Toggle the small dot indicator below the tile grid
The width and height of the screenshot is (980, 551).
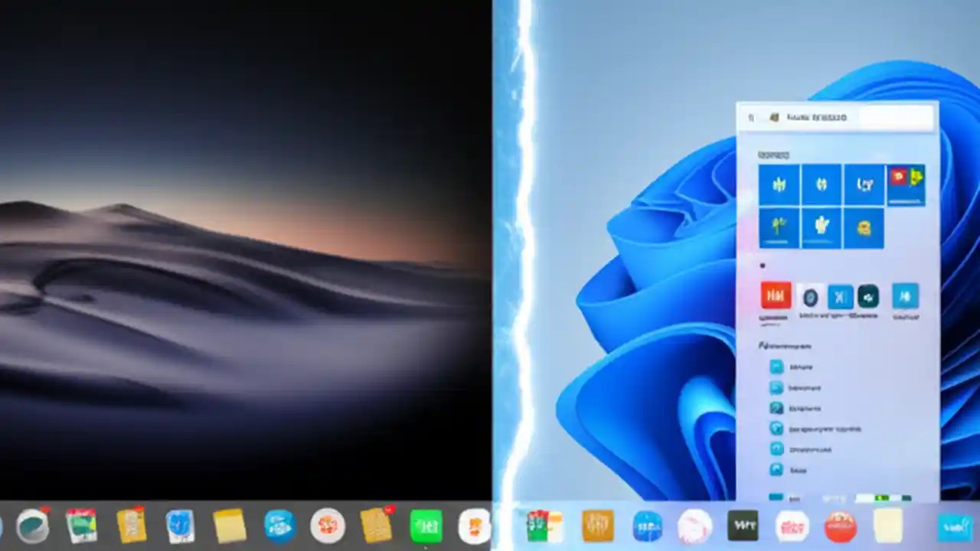[x=762, y=264]
